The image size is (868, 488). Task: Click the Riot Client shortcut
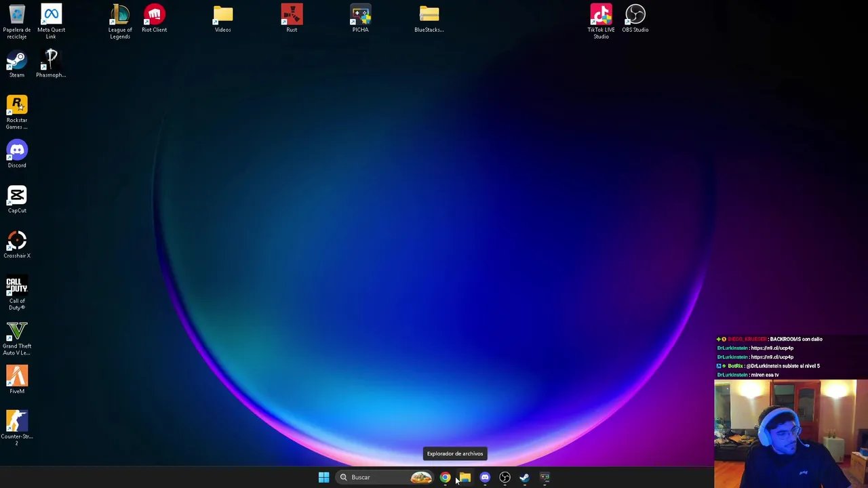pos(155,18)
